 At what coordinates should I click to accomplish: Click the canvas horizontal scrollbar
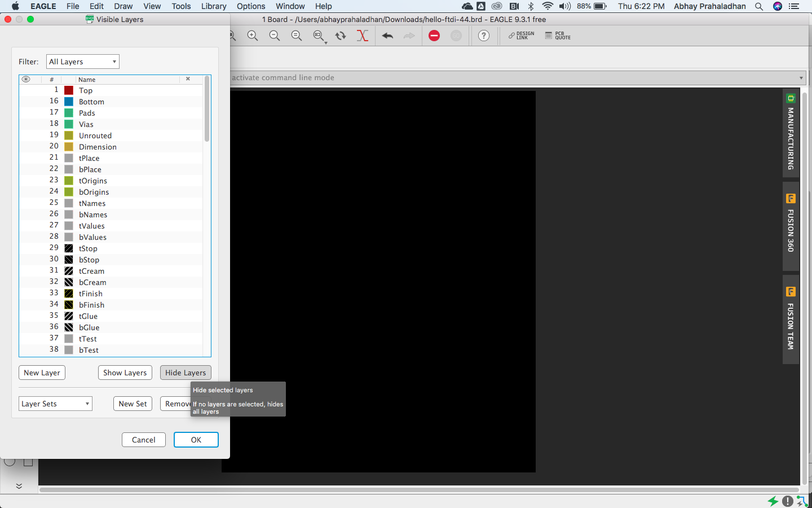[x=418, y=489]
